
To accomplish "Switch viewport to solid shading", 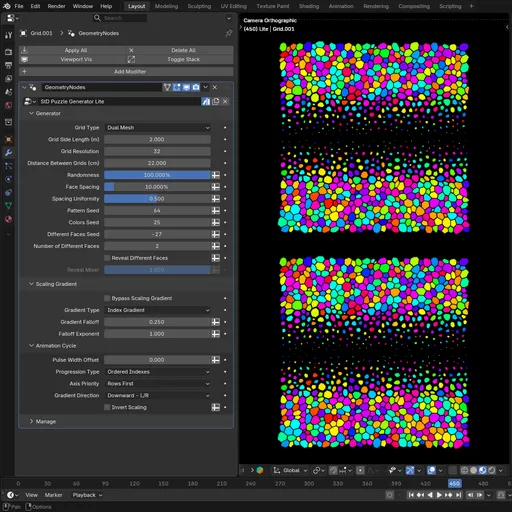I will click(473, 470).
